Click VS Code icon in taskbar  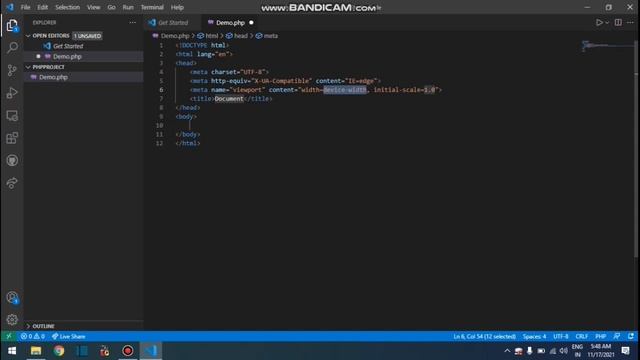151,351
